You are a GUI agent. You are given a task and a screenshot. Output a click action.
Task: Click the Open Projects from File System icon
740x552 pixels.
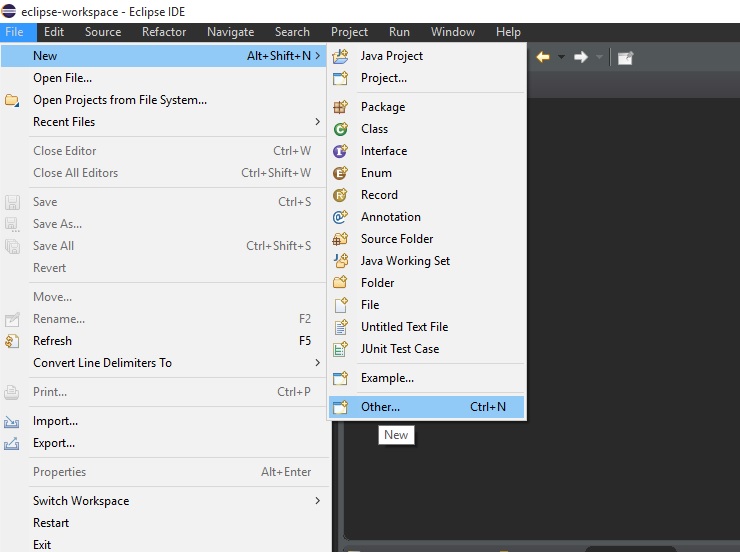pyautogui.click(x=12, y=100)
